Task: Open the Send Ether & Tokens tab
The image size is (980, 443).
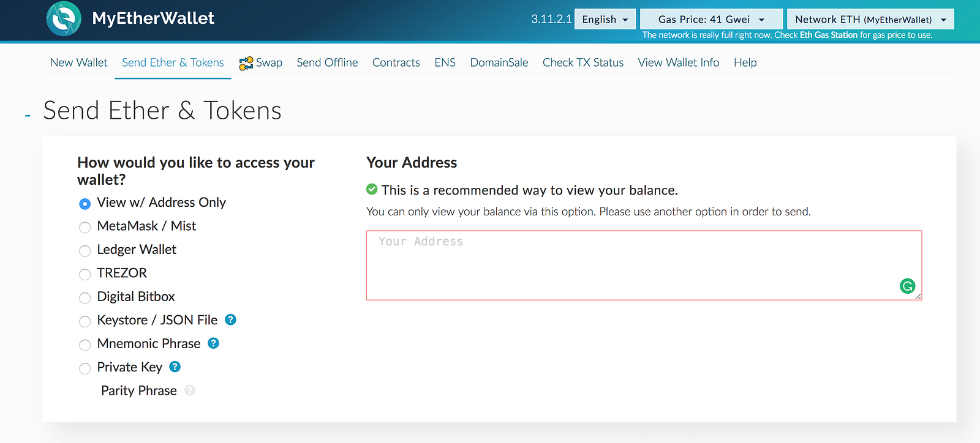Action: [173, 62]
